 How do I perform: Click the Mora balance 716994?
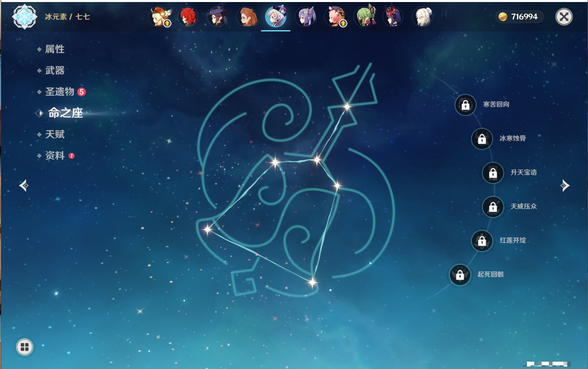tap(519, 17)
